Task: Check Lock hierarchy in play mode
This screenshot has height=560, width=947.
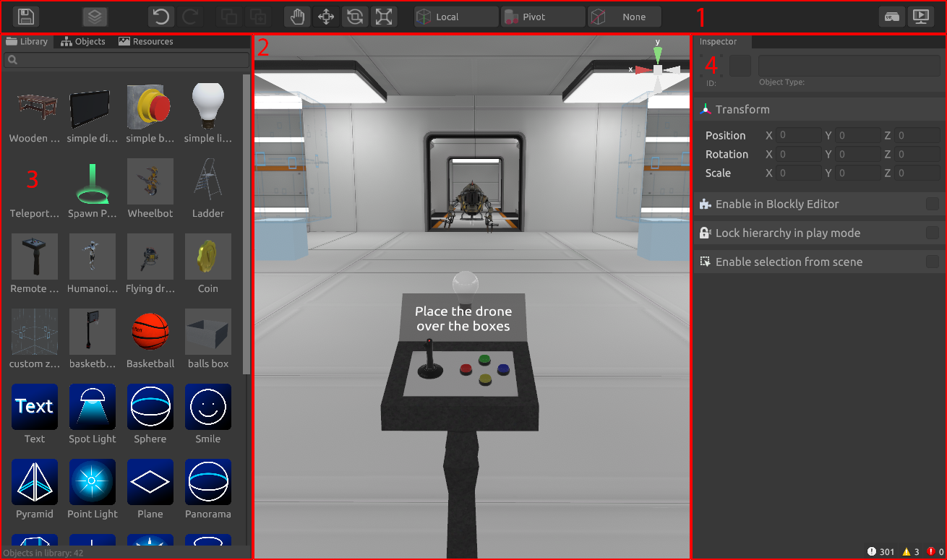Action: [x=932, y=233]
